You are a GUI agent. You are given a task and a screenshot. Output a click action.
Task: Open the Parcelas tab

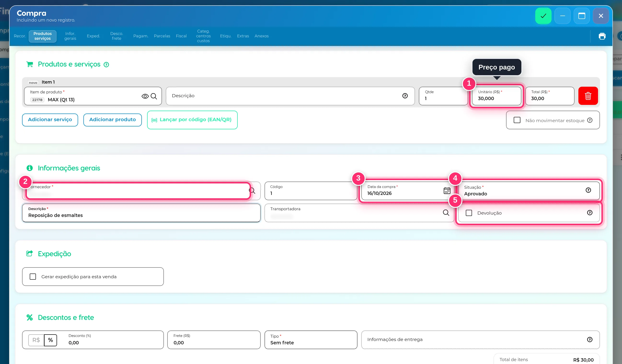[162, 36]
